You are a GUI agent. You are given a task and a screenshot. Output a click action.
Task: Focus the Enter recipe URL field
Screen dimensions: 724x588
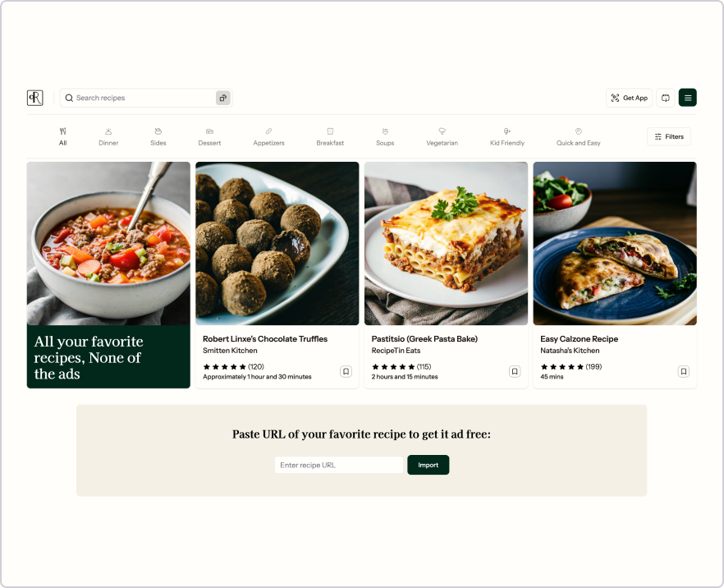click(339, 465)
